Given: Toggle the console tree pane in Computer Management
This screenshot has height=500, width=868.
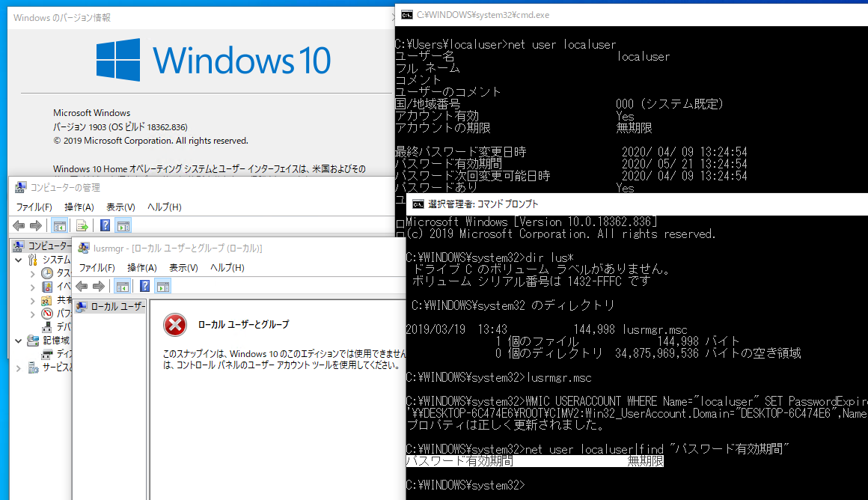Looking at the screenshot, I should pyautogui.click(x=59, y=225).
